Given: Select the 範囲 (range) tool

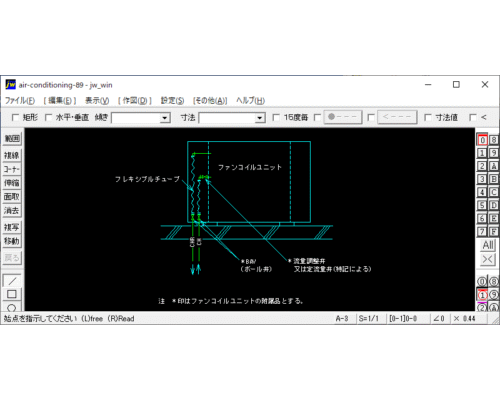Looking at the screenshot, I should [12, 139].
